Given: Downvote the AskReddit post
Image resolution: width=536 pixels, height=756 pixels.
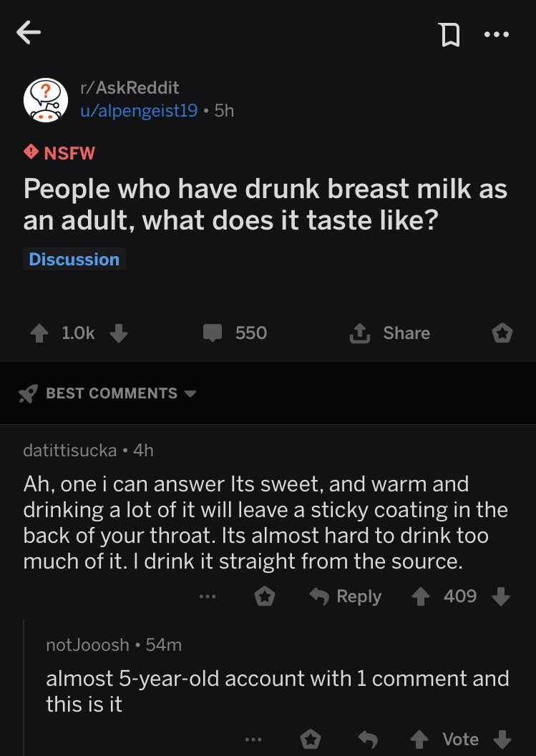Looking at the screenshot, I should (120, 333).
